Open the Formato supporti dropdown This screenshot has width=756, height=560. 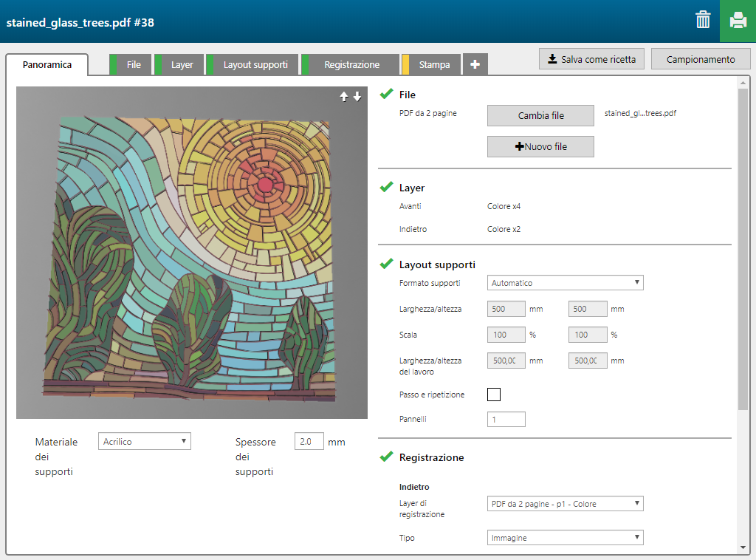(565, 283)
